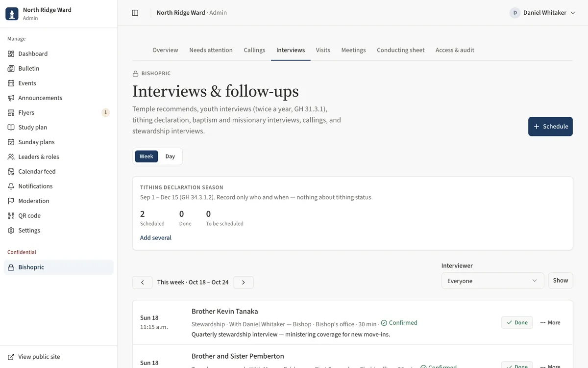
Task: Click the Confirmed check icon for Kevin Tanaka
Action: pyautogui.click(x=384, y=323)
